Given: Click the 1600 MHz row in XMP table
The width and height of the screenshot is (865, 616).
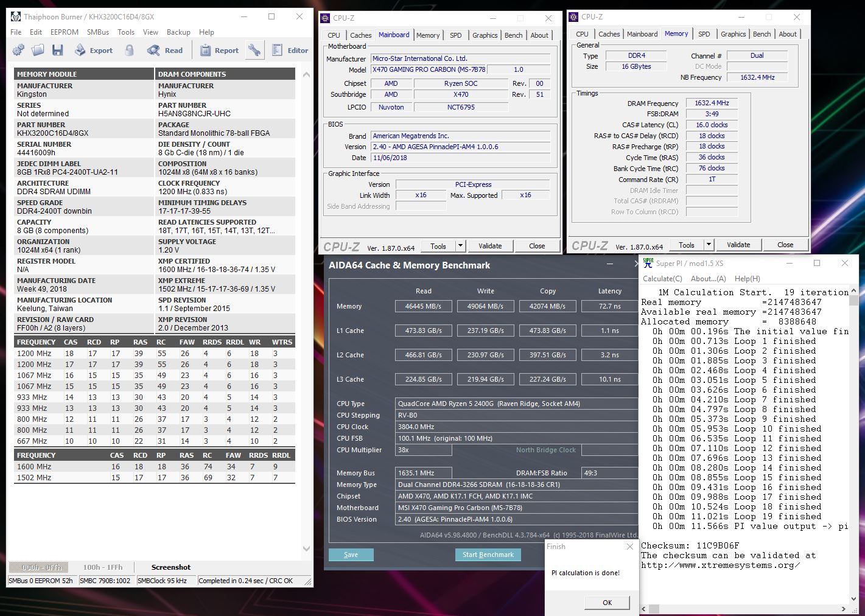Looking at the screenshot, I should (x=154, y=467).
